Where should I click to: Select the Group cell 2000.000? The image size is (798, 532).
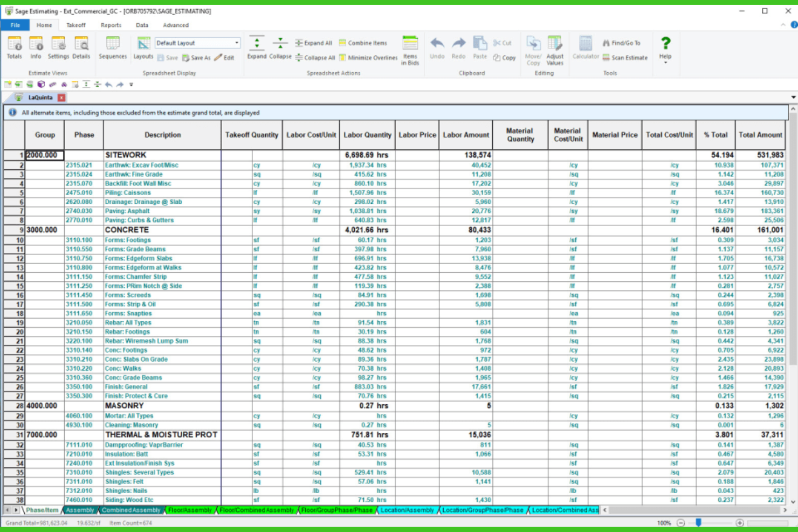coord(45,155)
